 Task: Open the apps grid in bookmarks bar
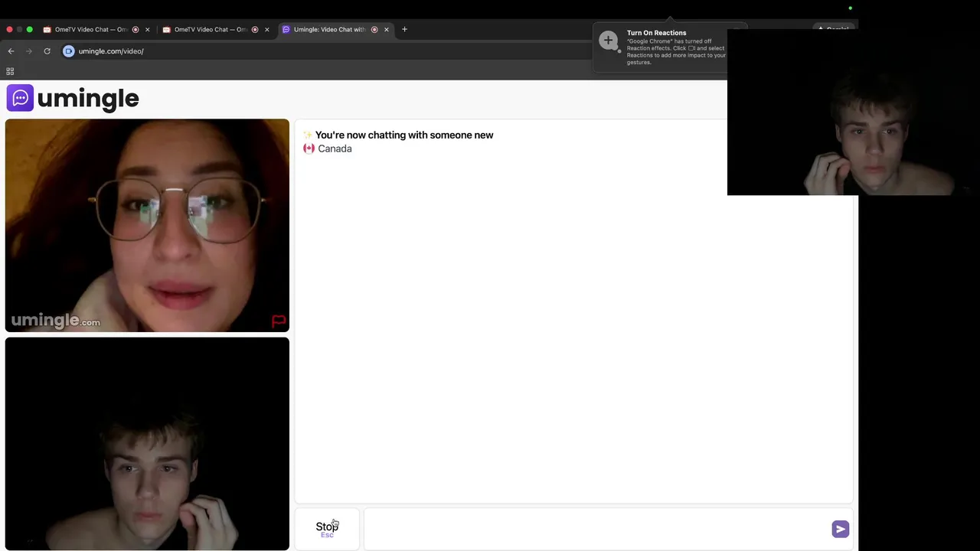(x=10, y=71)
